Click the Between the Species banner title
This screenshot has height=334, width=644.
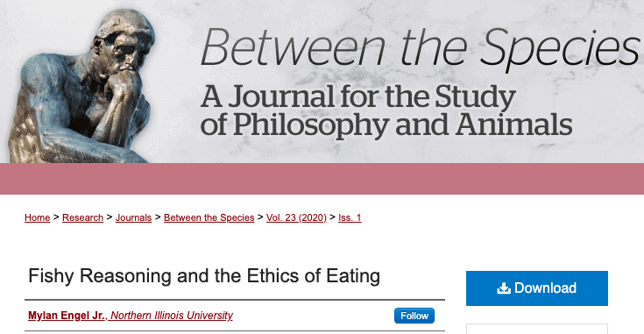tap(421, 47)
